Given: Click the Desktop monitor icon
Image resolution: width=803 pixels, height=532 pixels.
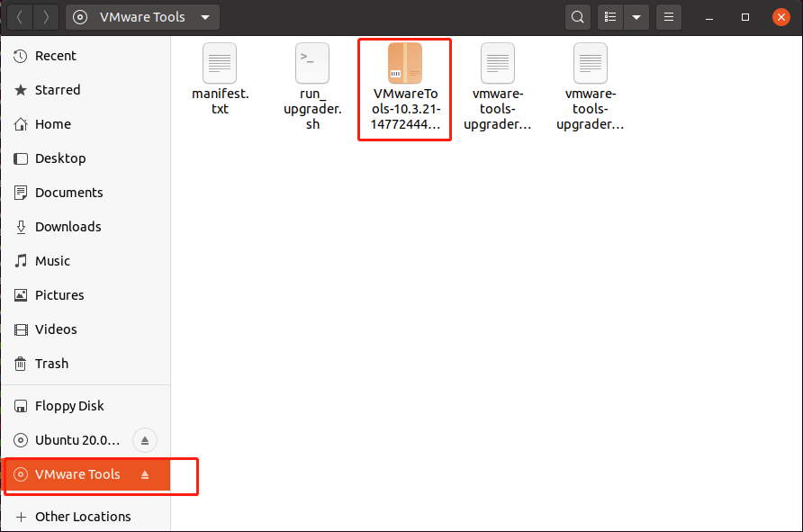Looking at the screenshot, I should pyautogui.click(x=21, y=158).
